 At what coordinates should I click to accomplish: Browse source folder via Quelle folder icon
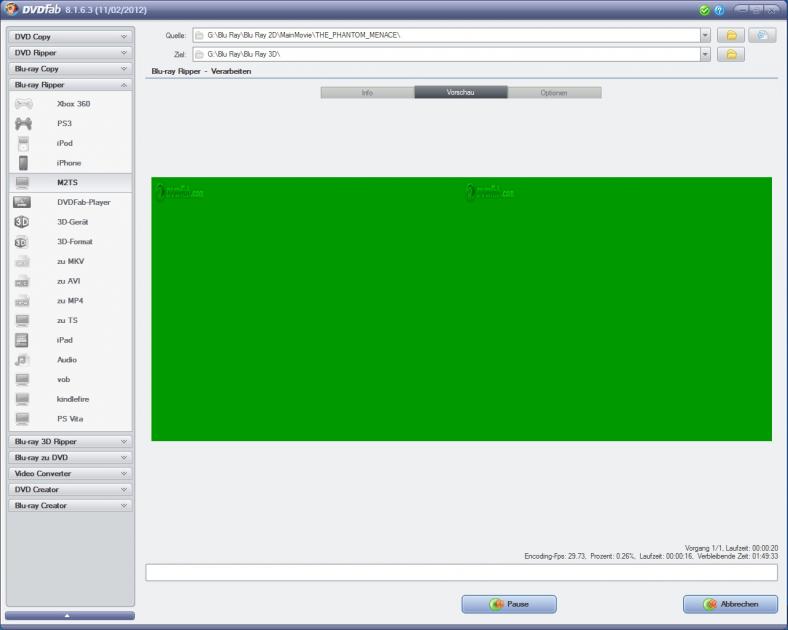pyautogui.click(x=731, y=35)
